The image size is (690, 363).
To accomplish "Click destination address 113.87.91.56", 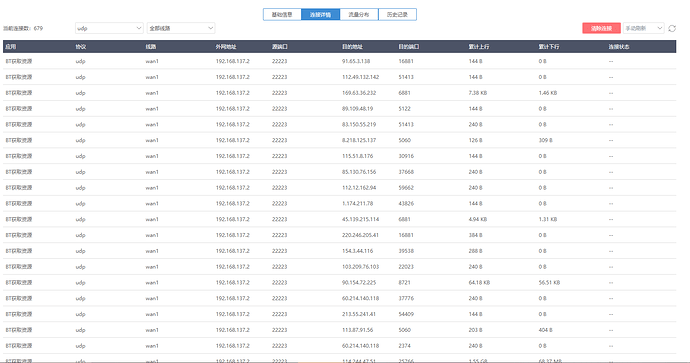I will click(x=357, y=330).
